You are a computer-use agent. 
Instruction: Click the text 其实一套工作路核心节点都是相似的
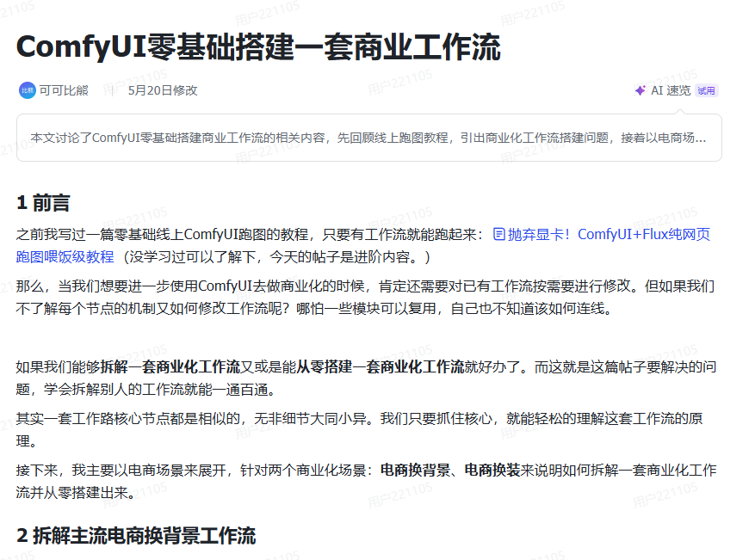[x=128, y=419]
